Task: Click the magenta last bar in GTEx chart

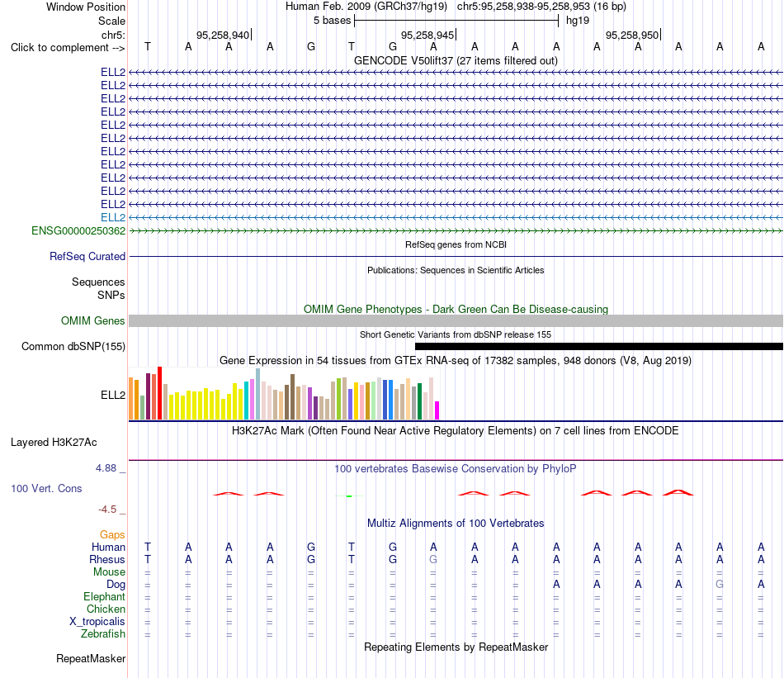Action: pos(437,410)
